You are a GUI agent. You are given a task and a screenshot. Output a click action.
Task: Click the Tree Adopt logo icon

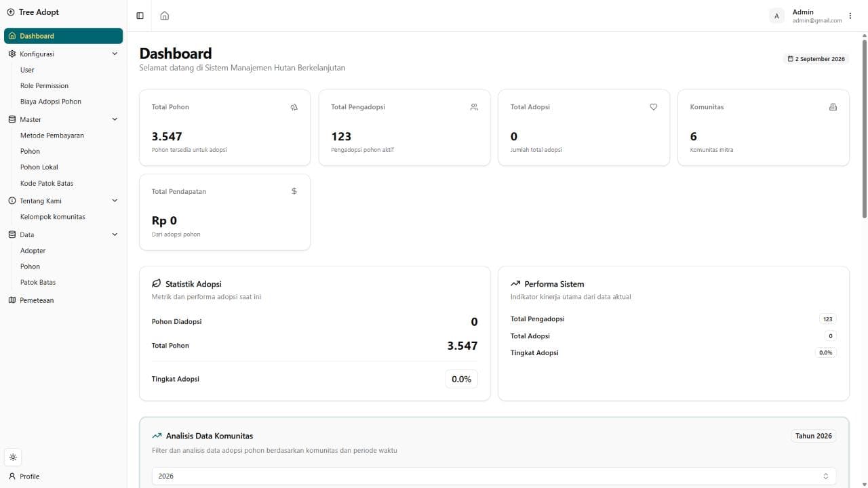[x=10, y=12]
